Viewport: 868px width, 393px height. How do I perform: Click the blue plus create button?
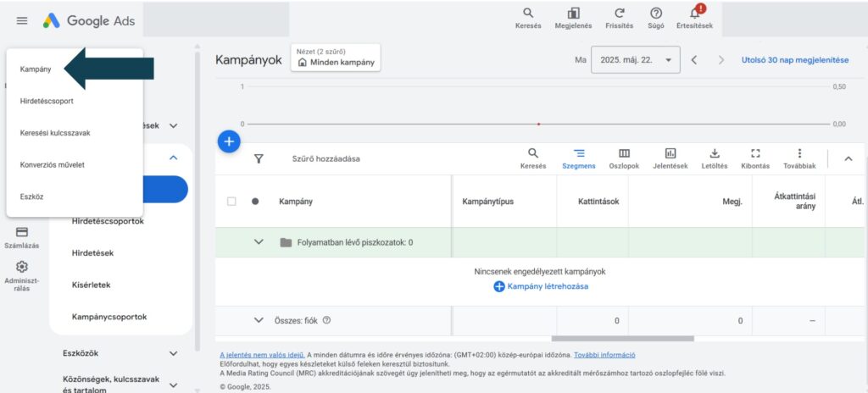tap(229, 141)
